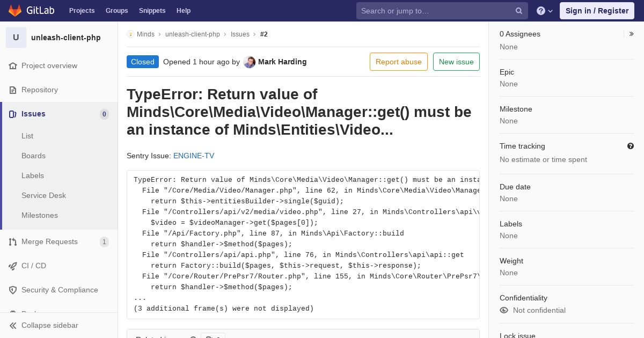The width and height of the screenshot is (644, 338).
Task: Click the TypeError issue title heading
Action: (x=299, y=112)
